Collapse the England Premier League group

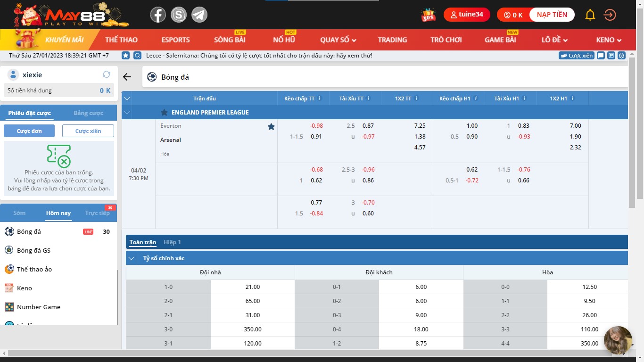(126, 113)
